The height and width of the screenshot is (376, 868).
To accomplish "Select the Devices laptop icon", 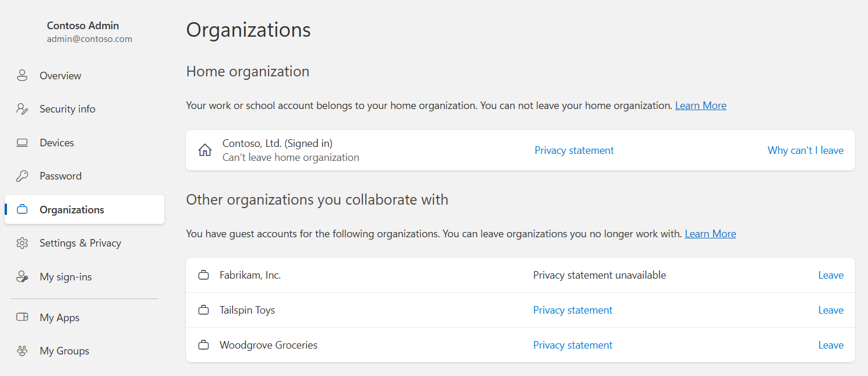I will tap(22, 142).
